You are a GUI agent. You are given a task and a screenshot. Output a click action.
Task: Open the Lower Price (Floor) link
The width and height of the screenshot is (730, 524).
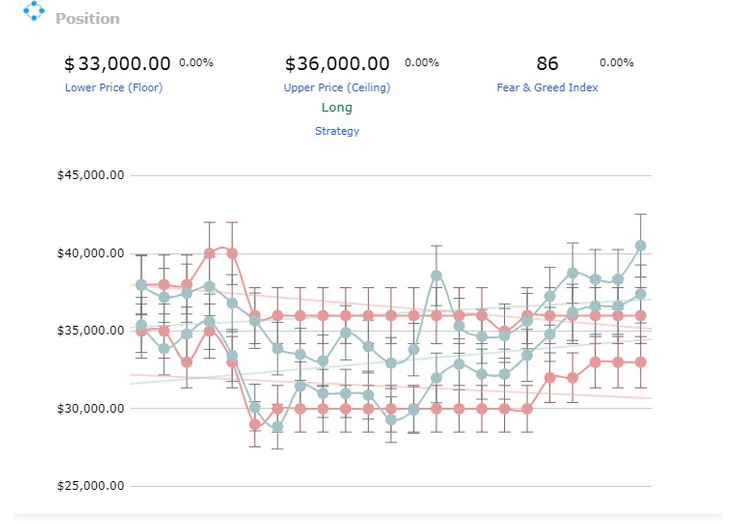point(114,87)
